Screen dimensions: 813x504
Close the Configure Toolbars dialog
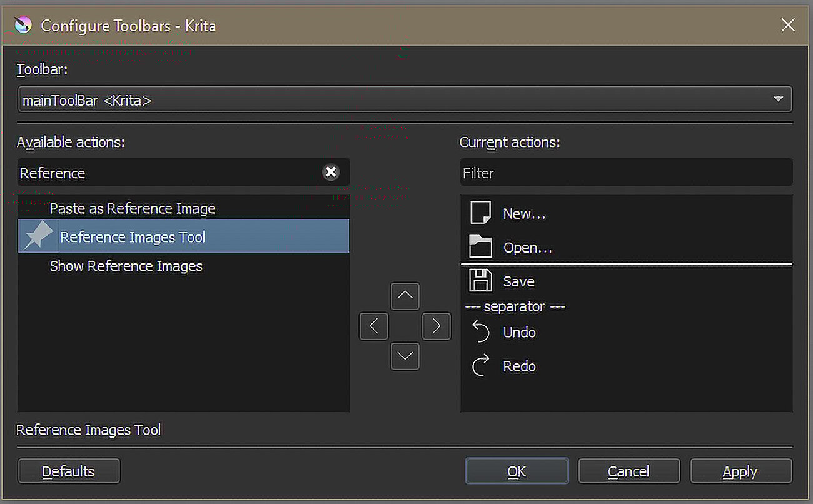tap(788, 25)
